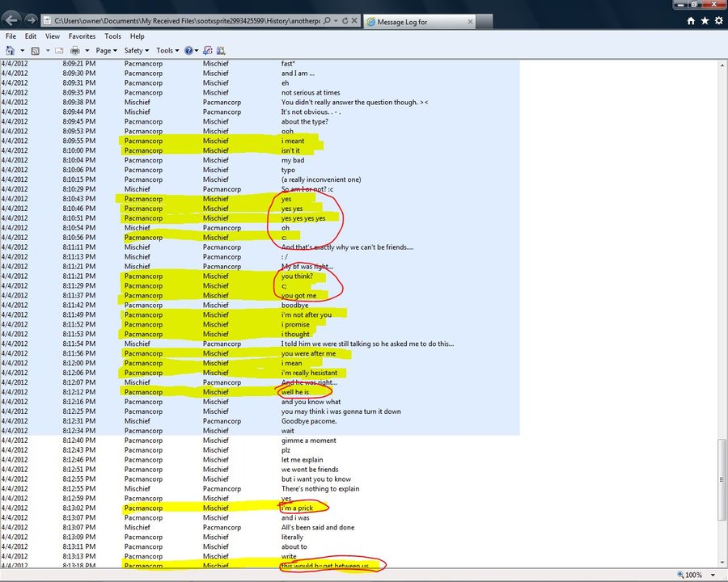Screen dimensions: 728x582
Task: Click the Print icon in command bar
Action: pyautogui.click(x=74, y=50)
